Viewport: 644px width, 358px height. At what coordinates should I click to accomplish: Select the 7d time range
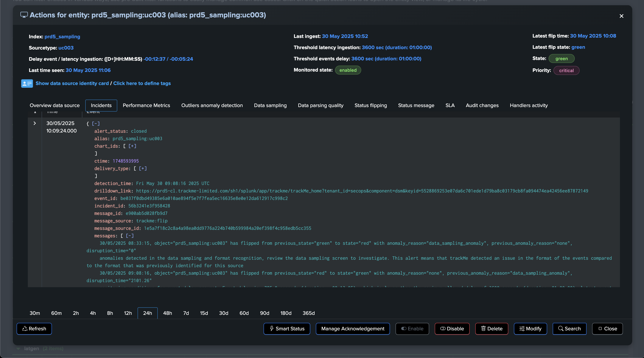click(186, 313)
